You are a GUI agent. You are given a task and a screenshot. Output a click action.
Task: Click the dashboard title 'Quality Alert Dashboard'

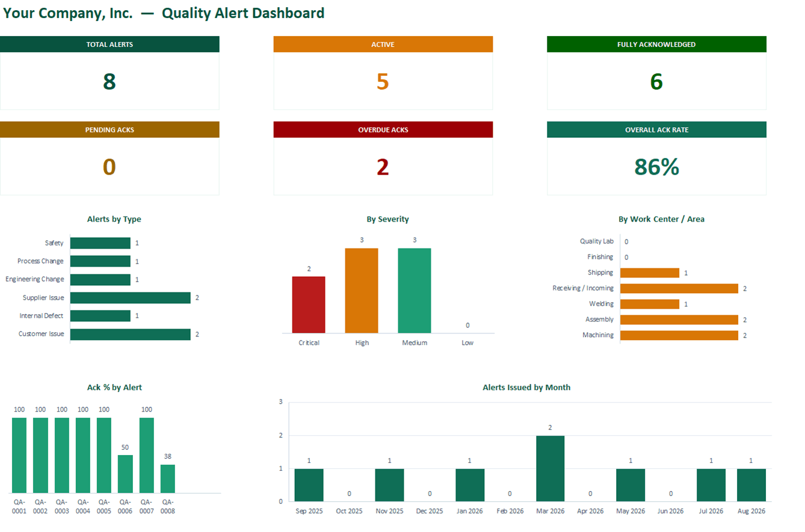point(243,13)
